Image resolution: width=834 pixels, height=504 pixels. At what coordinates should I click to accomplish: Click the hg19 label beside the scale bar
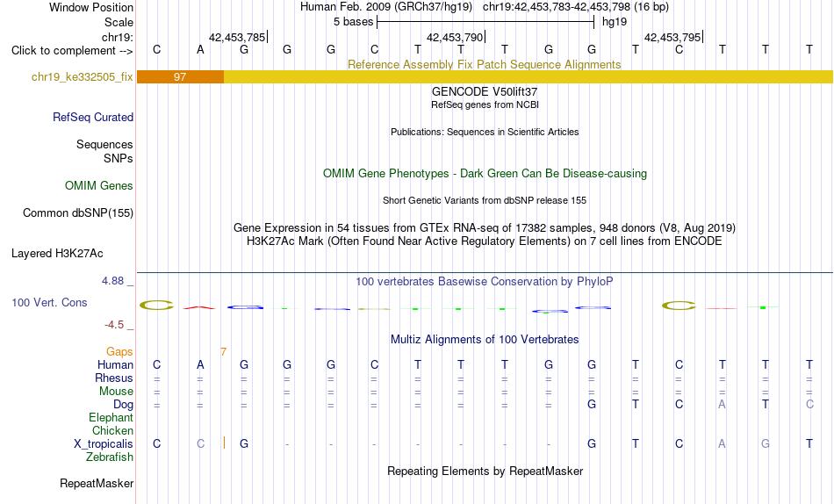coord(615,22)
